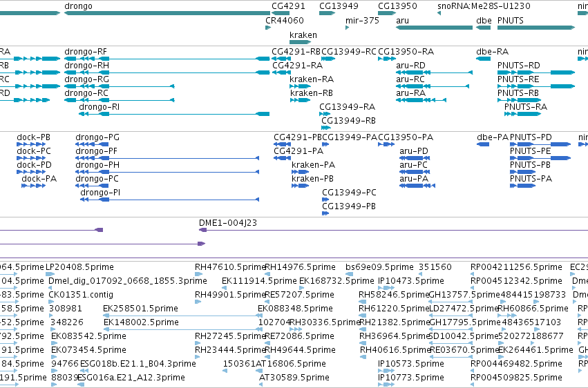Click the drongo-RF transcript
The width and height of the screenshot is (588, 388).
tap(167, 59)
